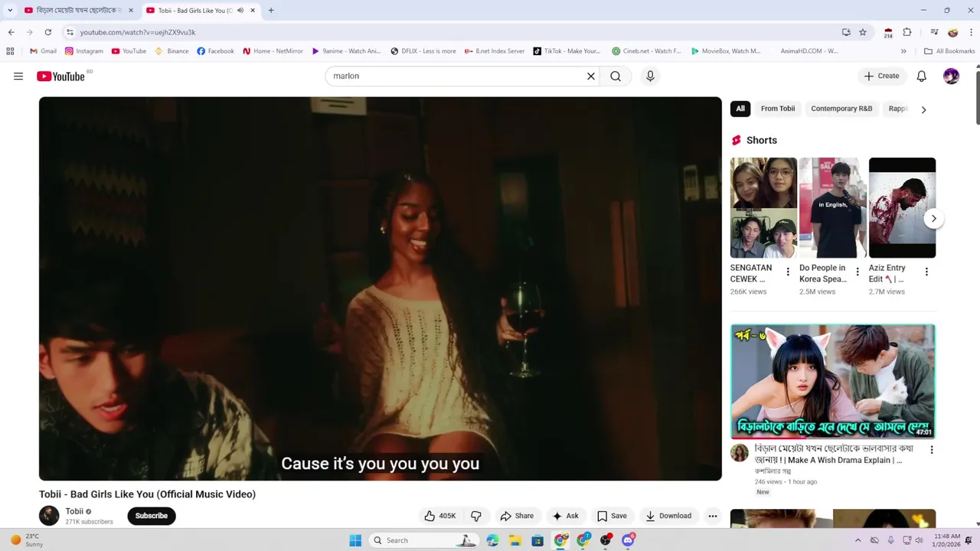Open Instagram bookmark
This screenshot has width=980, height=551.
84,51
